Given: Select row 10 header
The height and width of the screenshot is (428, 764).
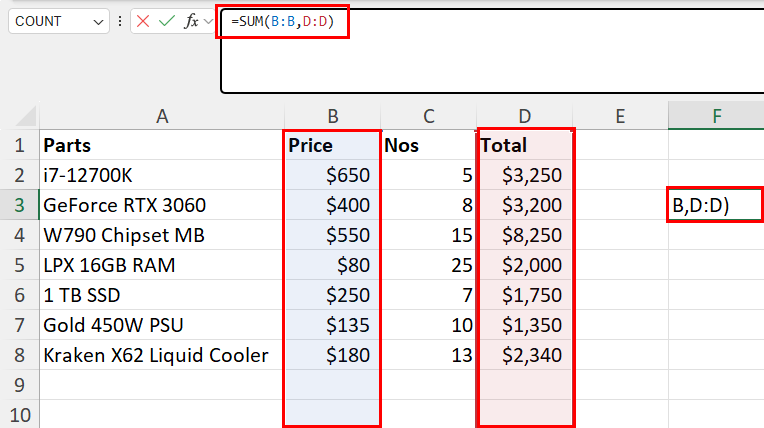Looking at the screenshot, I should pos(19,414).
